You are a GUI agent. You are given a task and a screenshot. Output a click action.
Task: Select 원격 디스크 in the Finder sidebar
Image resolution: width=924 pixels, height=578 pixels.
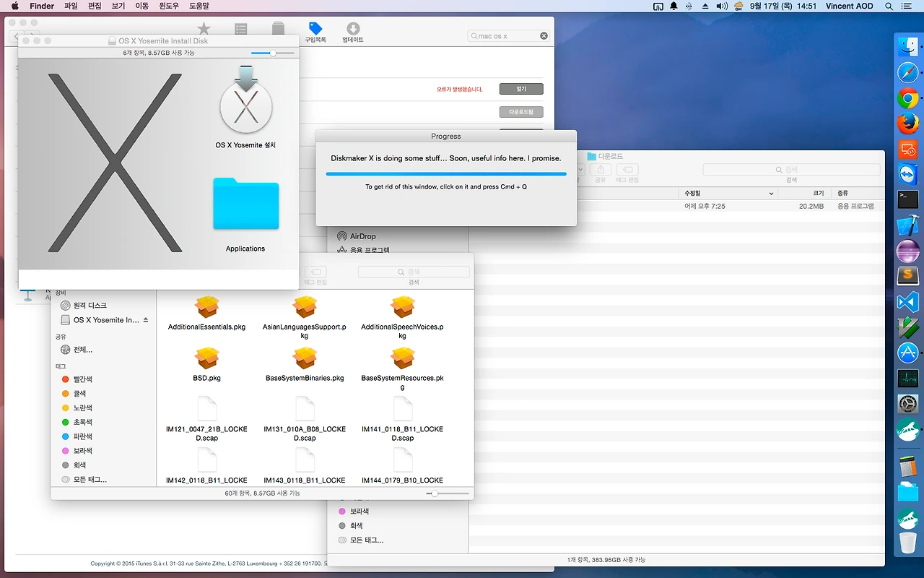(x=90, y=306)
